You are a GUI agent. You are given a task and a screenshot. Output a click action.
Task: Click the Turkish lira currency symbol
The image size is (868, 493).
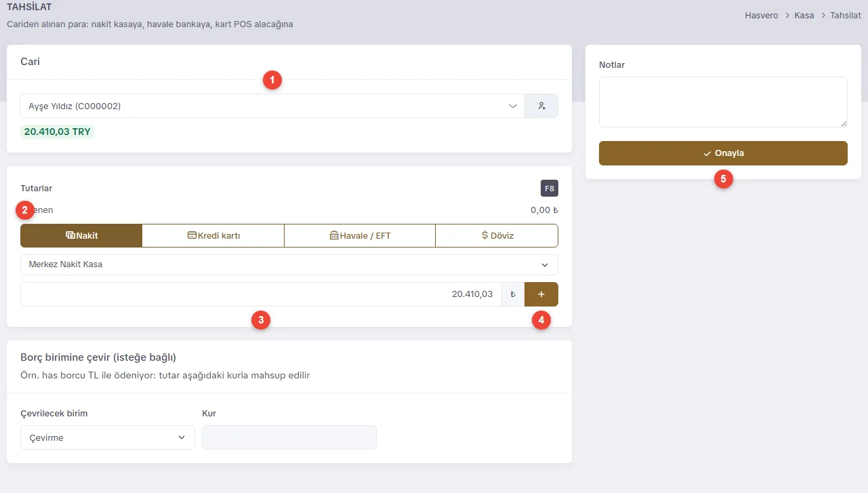click(513, 294)
